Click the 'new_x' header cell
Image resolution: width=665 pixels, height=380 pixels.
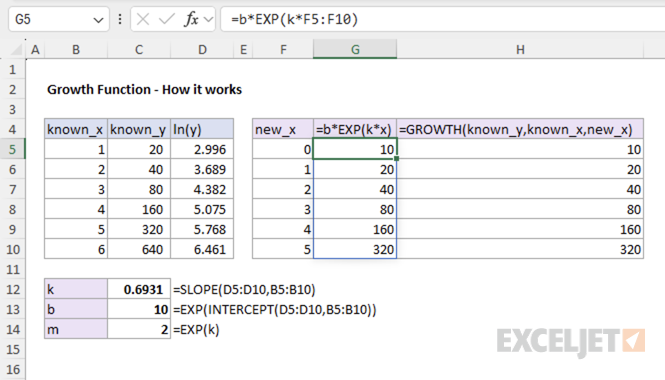(283, 129)
